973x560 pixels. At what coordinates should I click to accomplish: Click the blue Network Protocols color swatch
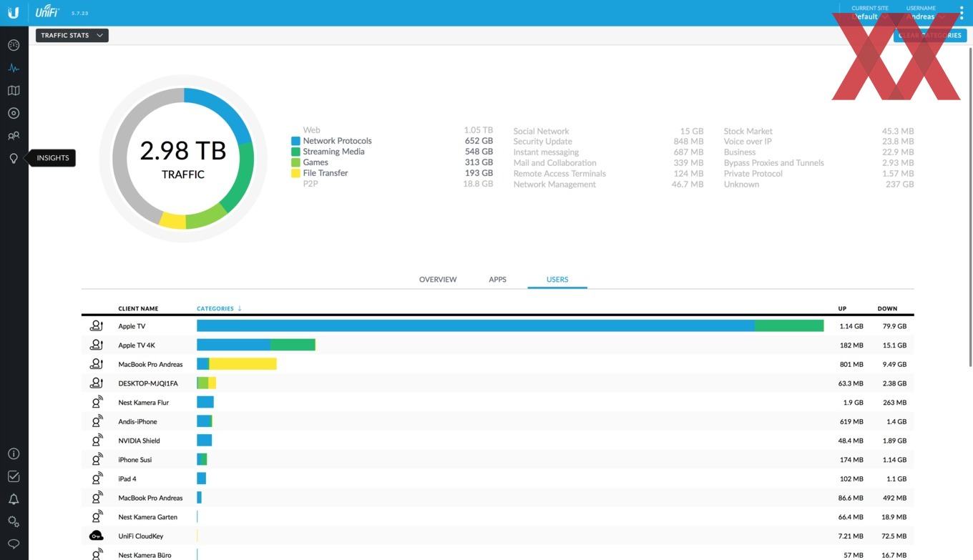click(x=295, y=141)
